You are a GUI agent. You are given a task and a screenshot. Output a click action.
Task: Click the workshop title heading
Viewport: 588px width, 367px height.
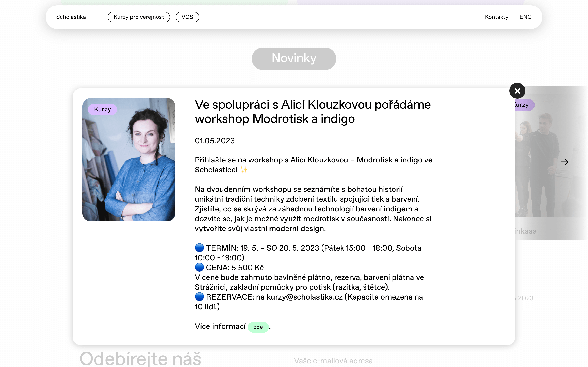[313, 112]
